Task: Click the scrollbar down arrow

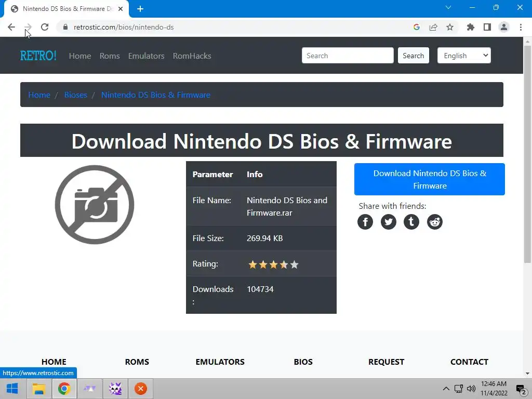Action: [x=527, y=374]
